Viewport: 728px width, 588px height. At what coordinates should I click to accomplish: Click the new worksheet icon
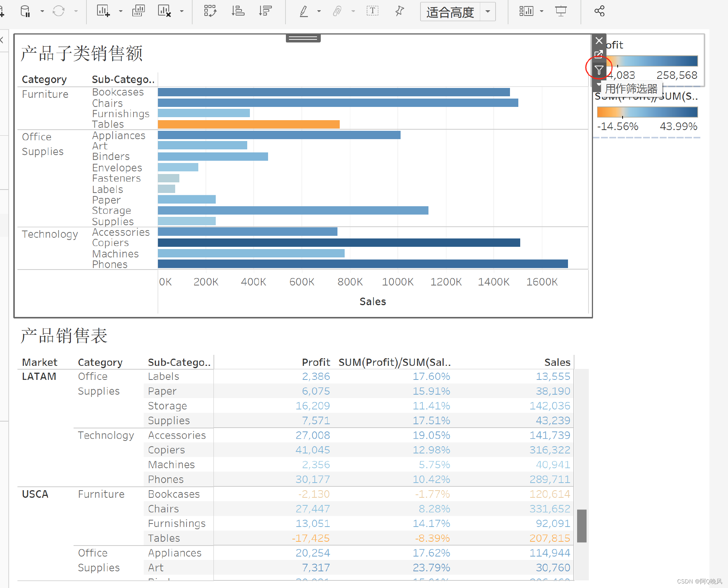(103, 11)
